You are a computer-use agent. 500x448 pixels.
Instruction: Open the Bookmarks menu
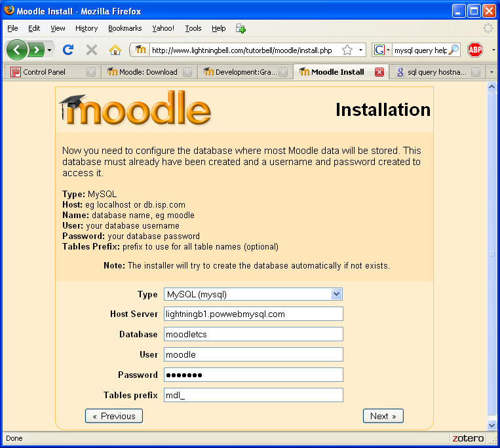[x=125, y=28]
